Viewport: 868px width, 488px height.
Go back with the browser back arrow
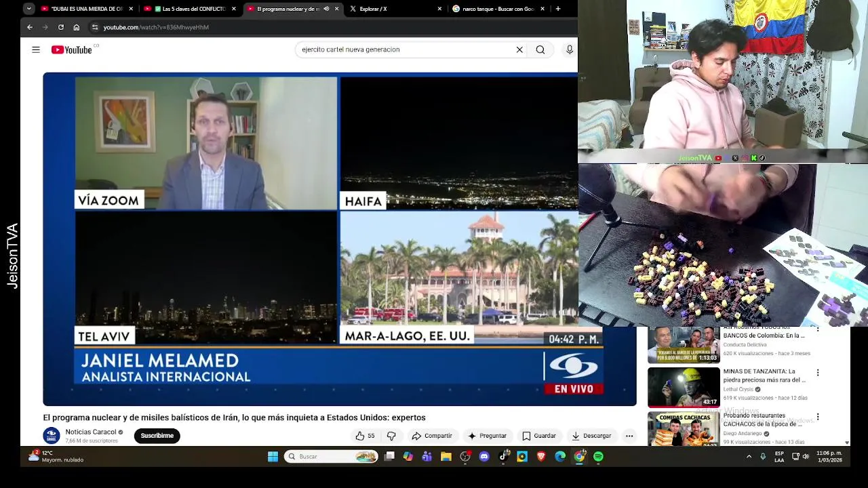tap(30, 27)
